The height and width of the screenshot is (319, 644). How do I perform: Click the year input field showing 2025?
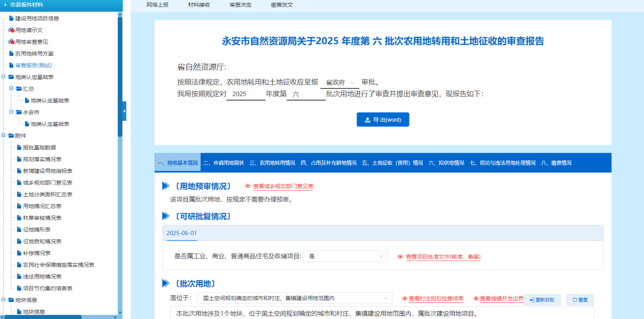[x=245, y=94]
